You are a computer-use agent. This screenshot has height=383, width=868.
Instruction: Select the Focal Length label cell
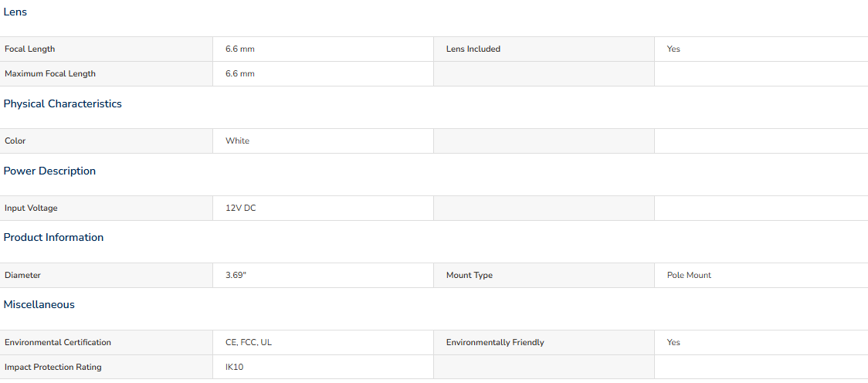point(107,49)
